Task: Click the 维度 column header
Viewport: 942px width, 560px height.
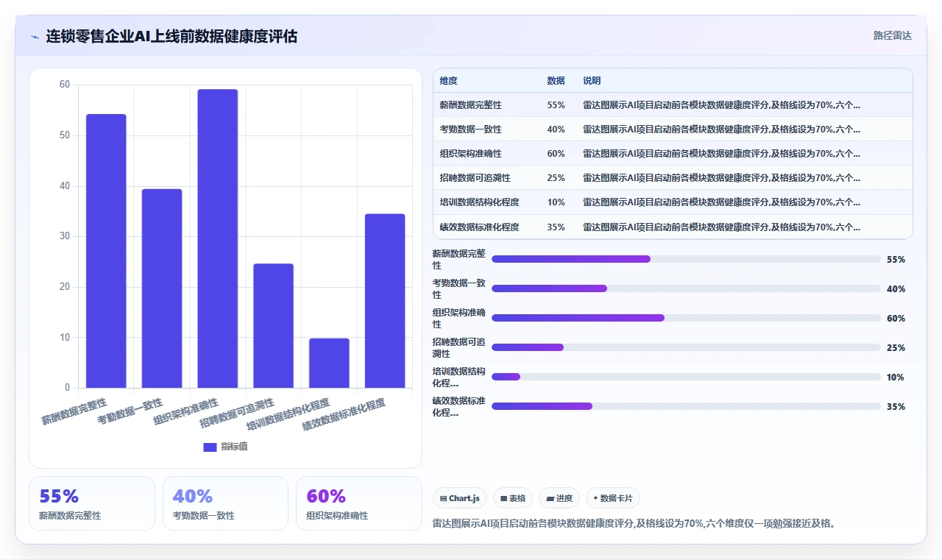Action: pyautogui.click(x=448, y=81)
